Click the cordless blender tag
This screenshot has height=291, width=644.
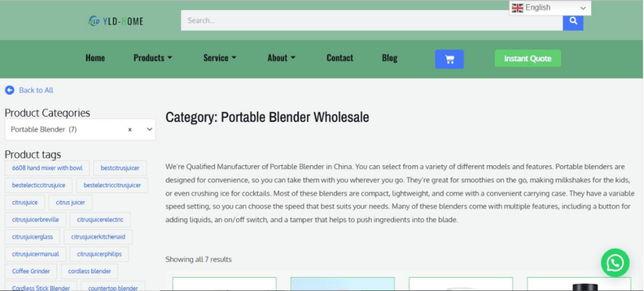89,272
